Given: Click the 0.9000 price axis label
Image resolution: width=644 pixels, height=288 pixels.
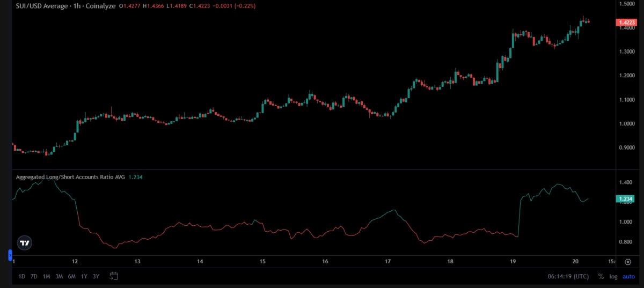Looking at the screenshot, I should 627,148.
